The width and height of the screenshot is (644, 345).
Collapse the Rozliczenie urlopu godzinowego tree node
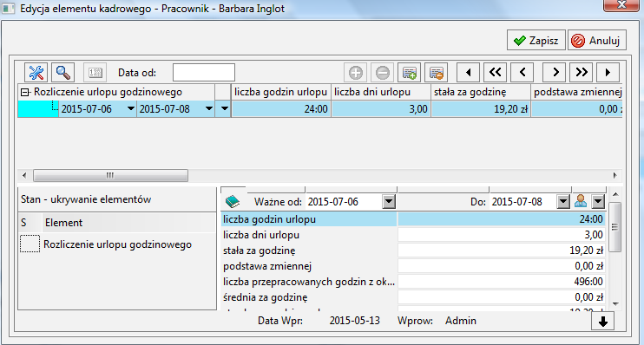click(25, 92)
